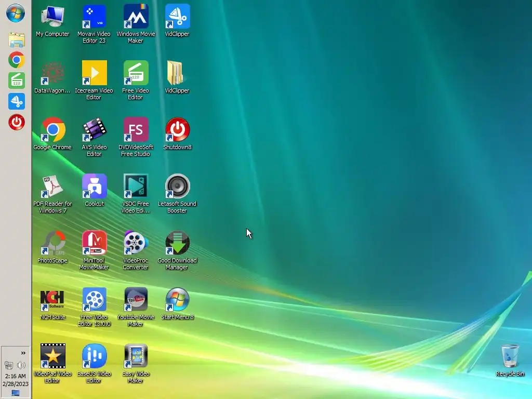532x399 pixels.
Task: Click the Show Desktop taskbar button
Action: click(16, 393)
